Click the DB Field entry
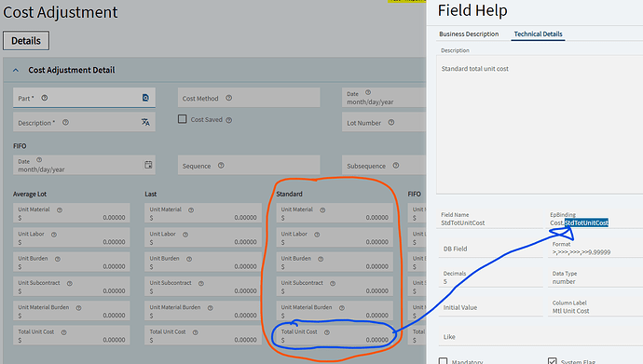Viewport: 643px width, 364px height. 490,249
